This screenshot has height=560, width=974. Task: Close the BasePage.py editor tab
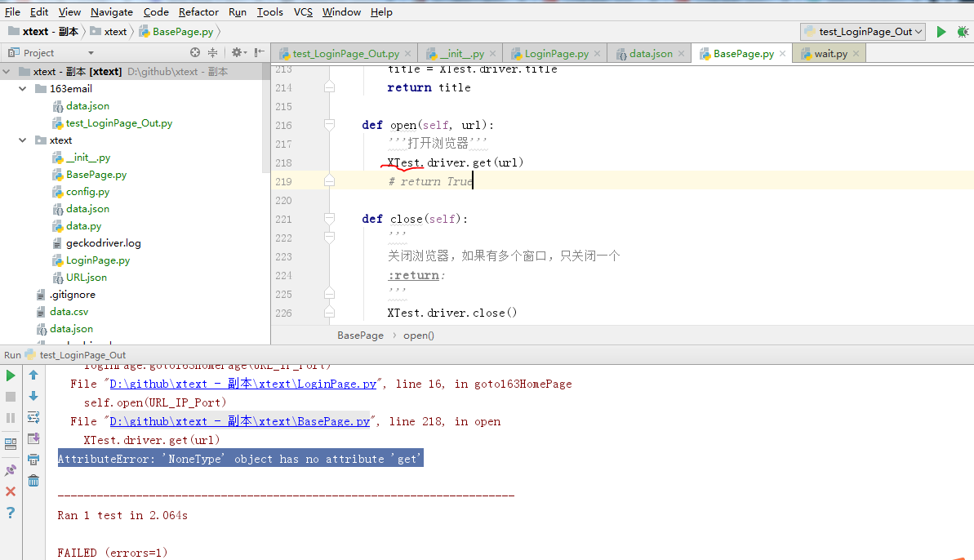pos(783,54)
